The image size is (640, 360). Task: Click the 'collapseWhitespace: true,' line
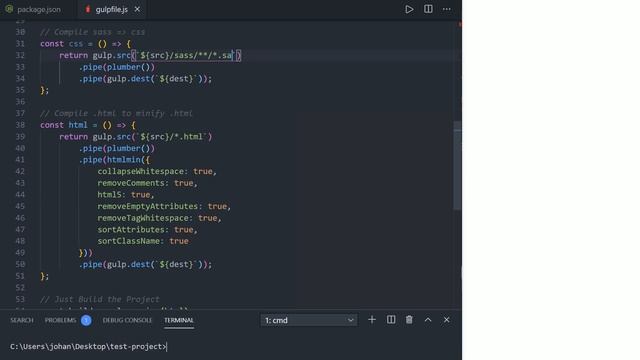[x=157, y=171]
